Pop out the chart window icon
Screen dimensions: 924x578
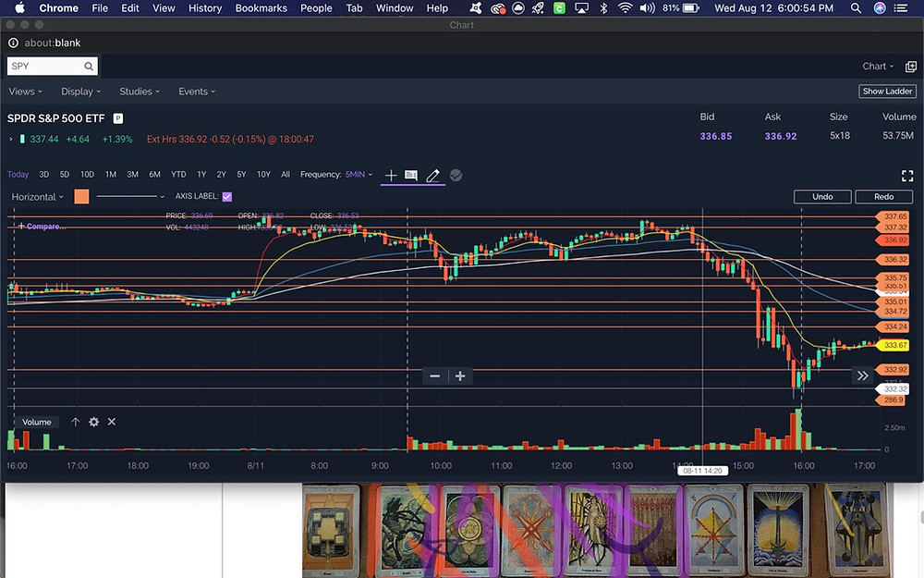click(x=910, y=67)
